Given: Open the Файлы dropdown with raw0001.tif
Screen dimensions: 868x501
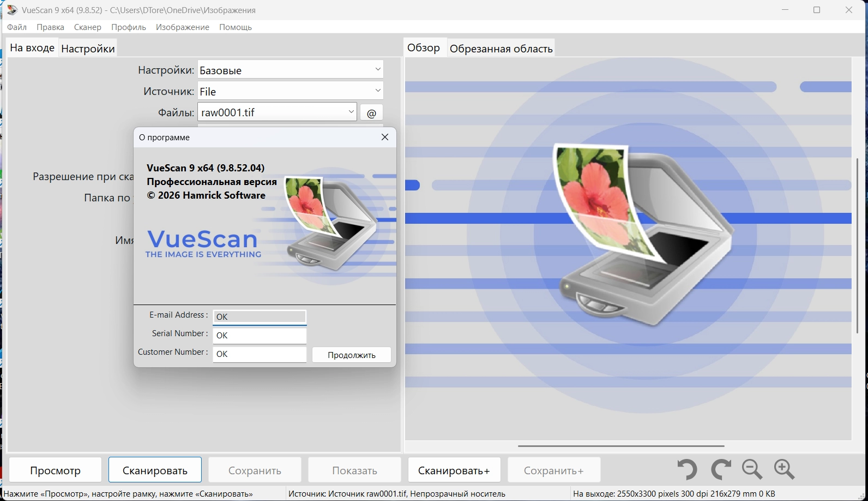Looking at the screenshot, I should (x=277, y=112).
